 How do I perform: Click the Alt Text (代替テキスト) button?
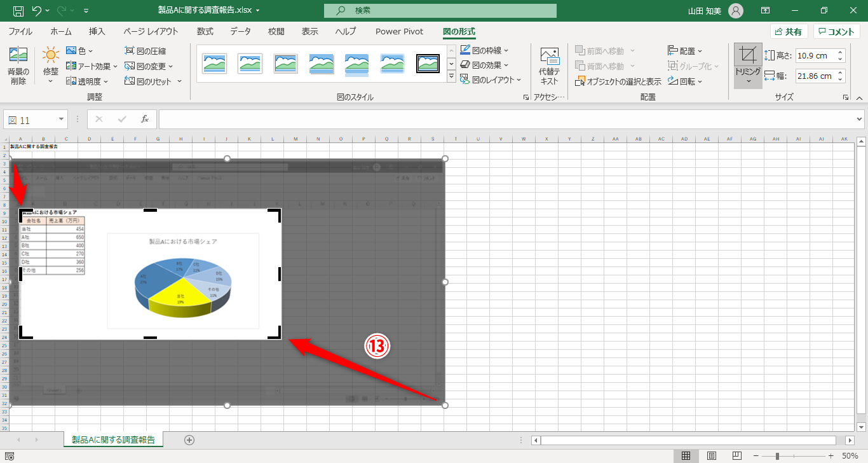point(549,65)
